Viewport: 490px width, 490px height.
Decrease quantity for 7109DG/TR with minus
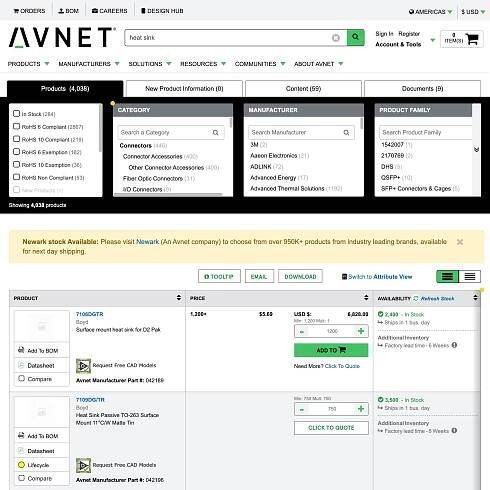[302, 409]
